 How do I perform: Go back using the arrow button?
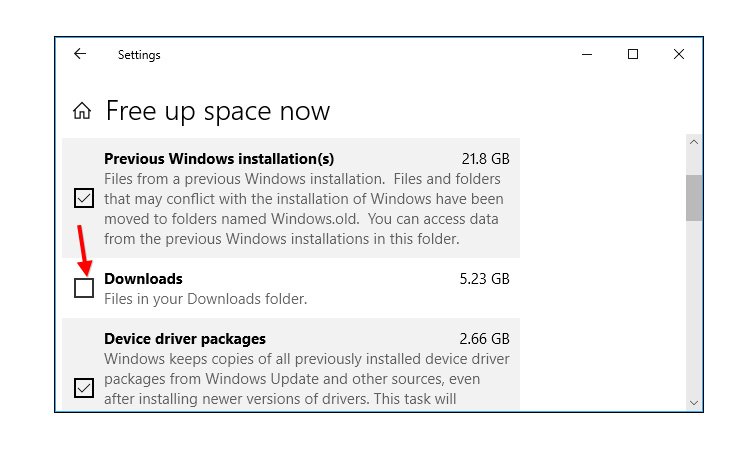(80, 55)
